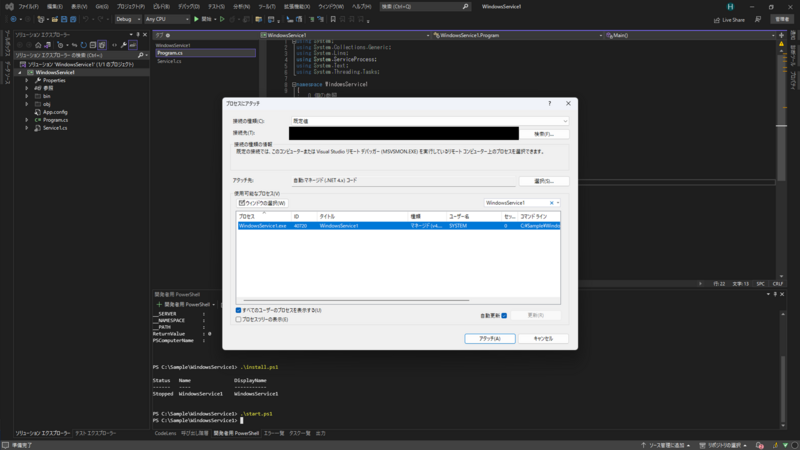800x450 pixels.
Task: Switch to the Output (出力) bottom tab
Action: click(320, 433)
